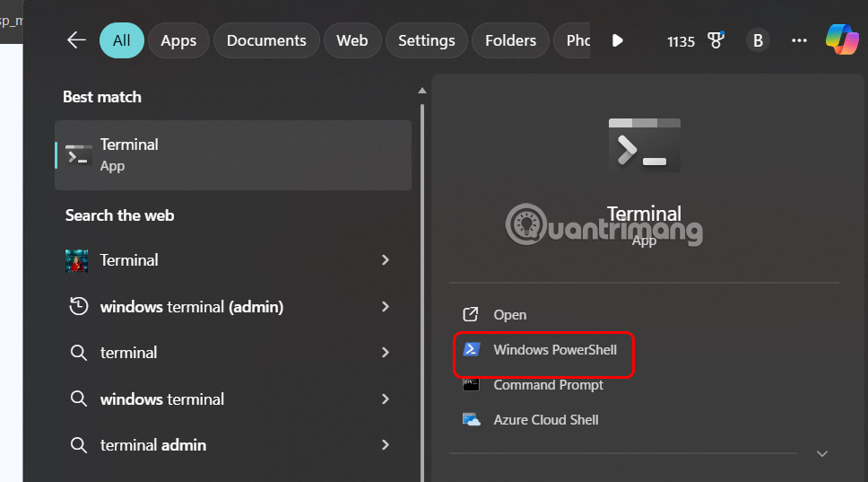
Task: Show more filters with play arrow
Action: [617, 40]
